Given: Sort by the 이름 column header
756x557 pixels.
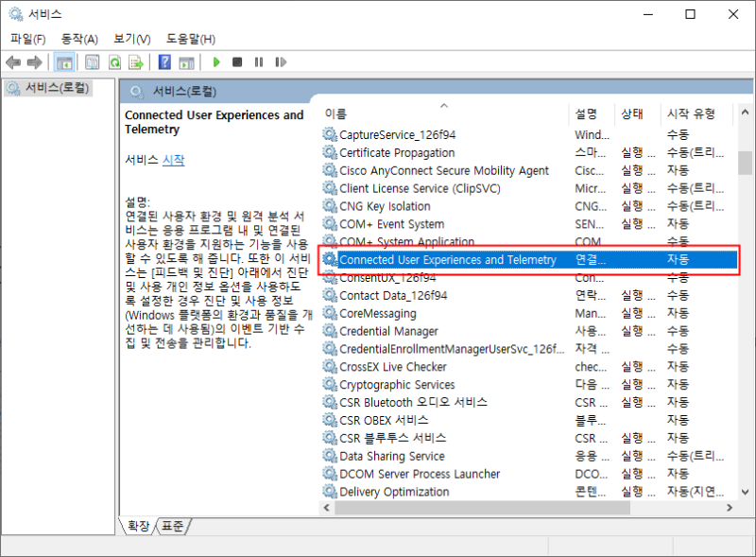Looking at the screenshot, I should click(335, 113).
